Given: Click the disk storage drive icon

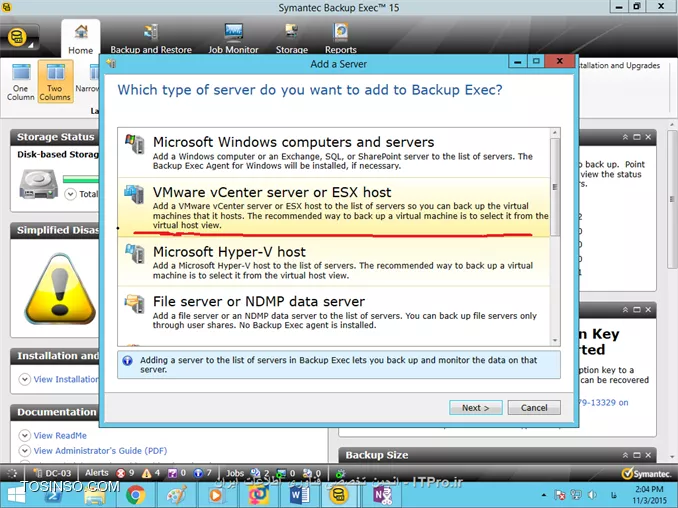Looking at the screenshot, I should [x=38, y=184].
